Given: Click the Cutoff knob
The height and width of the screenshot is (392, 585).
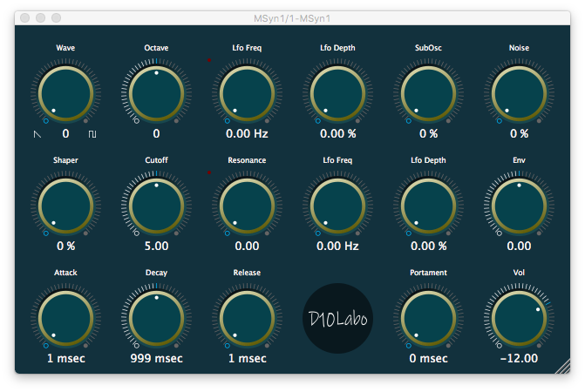Looking at the screenshot, I should [x=156, y=206].
